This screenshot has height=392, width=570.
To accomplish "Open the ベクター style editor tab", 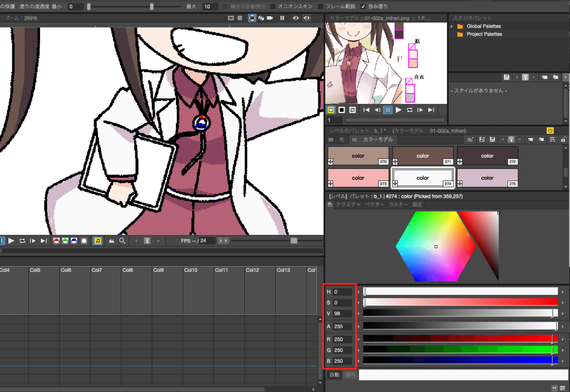I will pyautogui.click(x=375, y=205).
